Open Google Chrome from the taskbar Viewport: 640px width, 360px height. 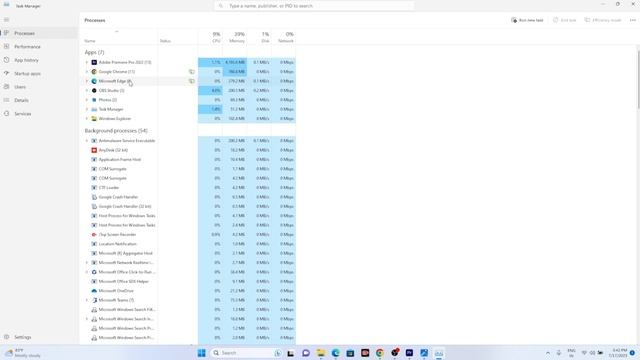tap(380, 353)
